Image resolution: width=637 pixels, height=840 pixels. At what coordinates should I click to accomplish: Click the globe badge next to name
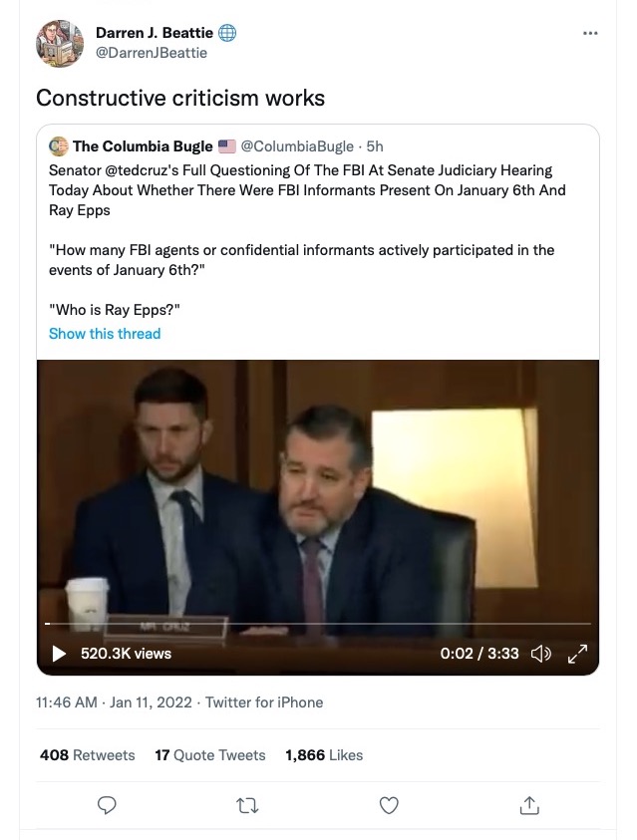click(227, 33)
